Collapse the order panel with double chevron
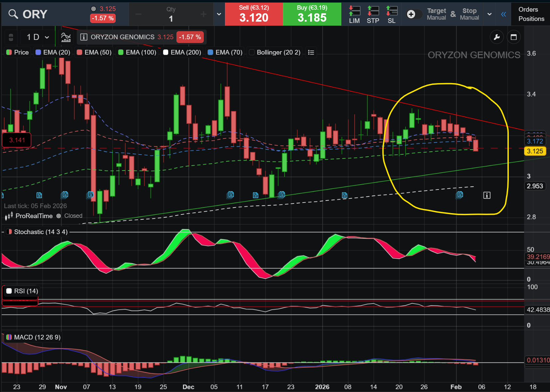550x392 pixels. (x=503, y=14)
